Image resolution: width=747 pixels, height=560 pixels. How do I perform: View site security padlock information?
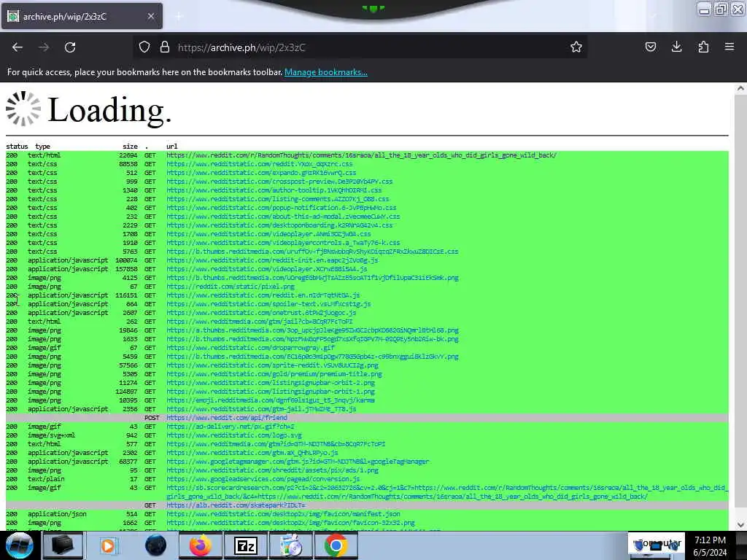point(165,47)
